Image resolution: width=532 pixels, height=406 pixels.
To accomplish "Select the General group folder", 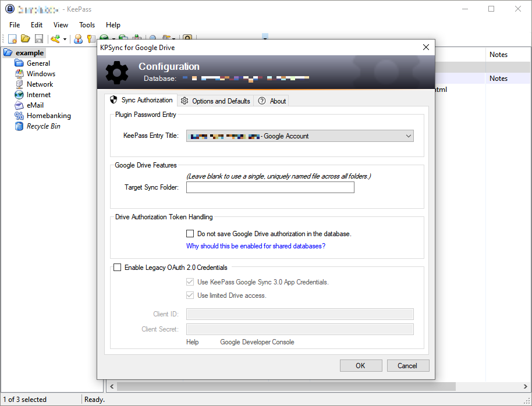I will (38, 63).
